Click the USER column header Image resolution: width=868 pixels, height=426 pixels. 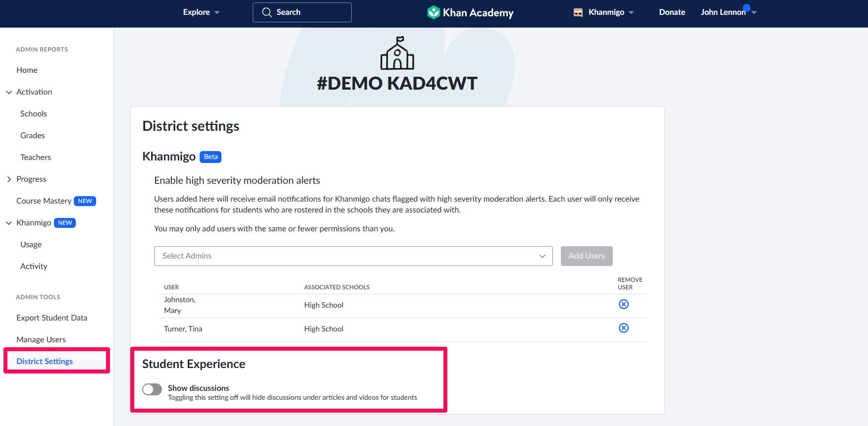[171, 287]
